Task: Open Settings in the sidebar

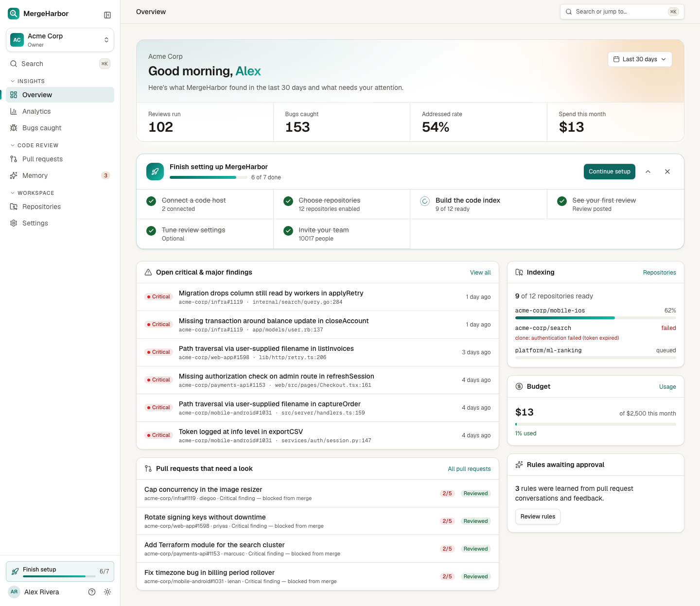Action: pos(60,223)
